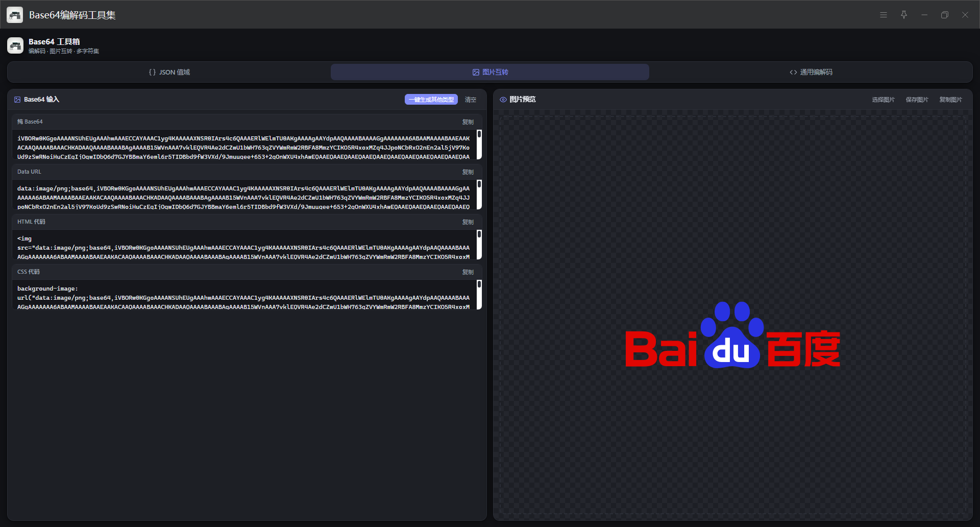
Task: Open the hamburger menu in title bar
Action: pos(884,15)
